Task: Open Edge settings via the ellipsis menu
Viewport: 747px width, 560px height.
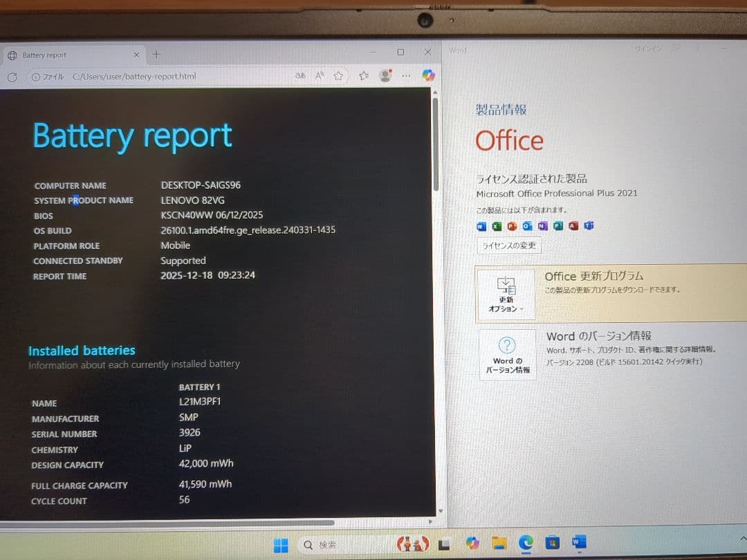Action: click(x=406, y=77)
